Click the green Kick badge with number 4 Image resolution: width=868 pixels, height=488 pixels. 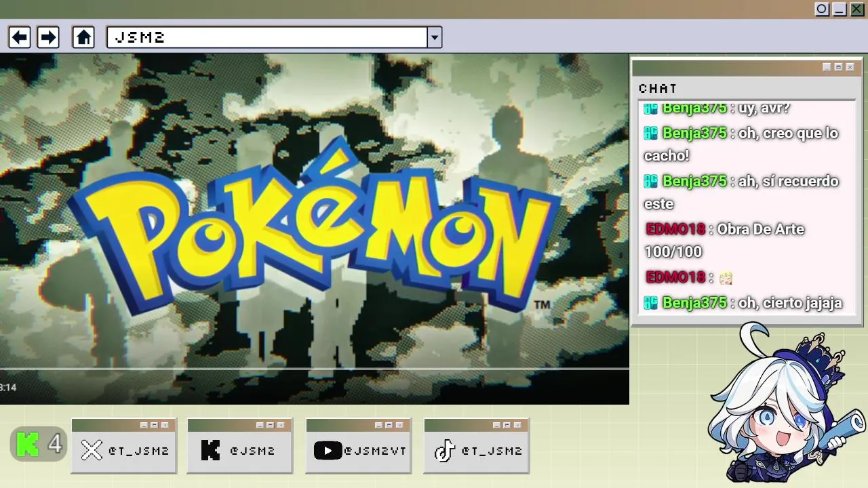coord(39,445)
